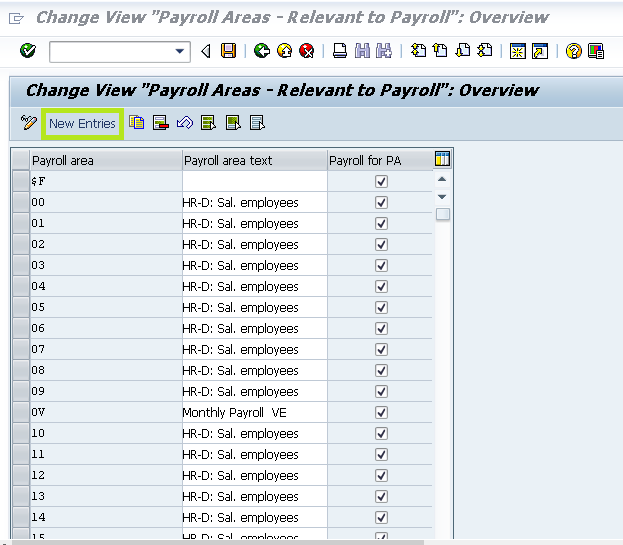Click the New Entries button
Viewport: 623px width, 545px height.
pos(82,124)
